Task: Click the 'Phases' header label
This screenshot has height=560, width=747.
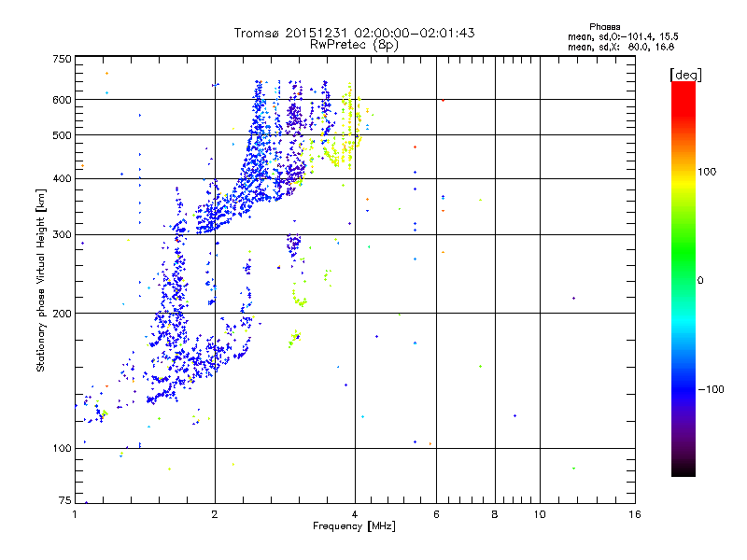Action: click(x=604, y=27)
